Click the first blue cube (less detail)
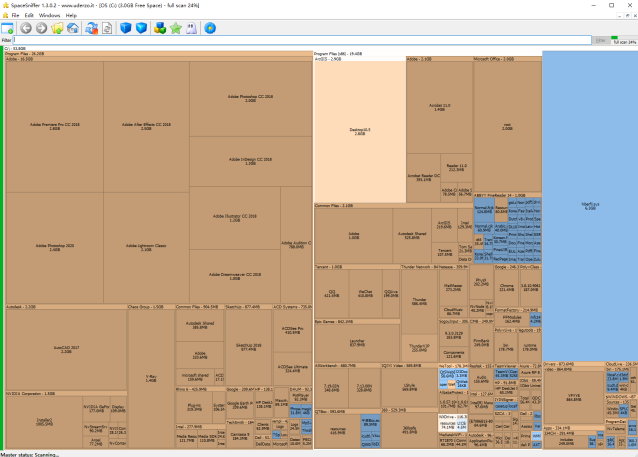638x457 pixels. point(126,28)
